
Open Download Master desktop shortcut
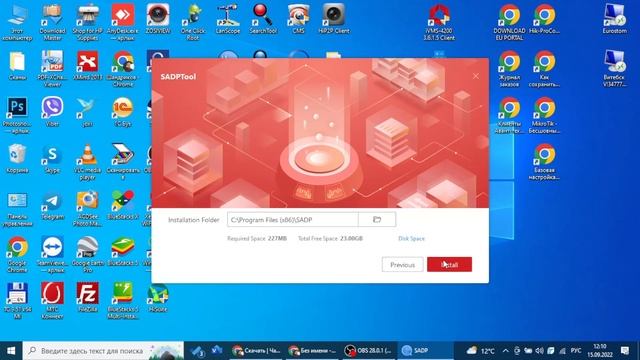(52, 22)
